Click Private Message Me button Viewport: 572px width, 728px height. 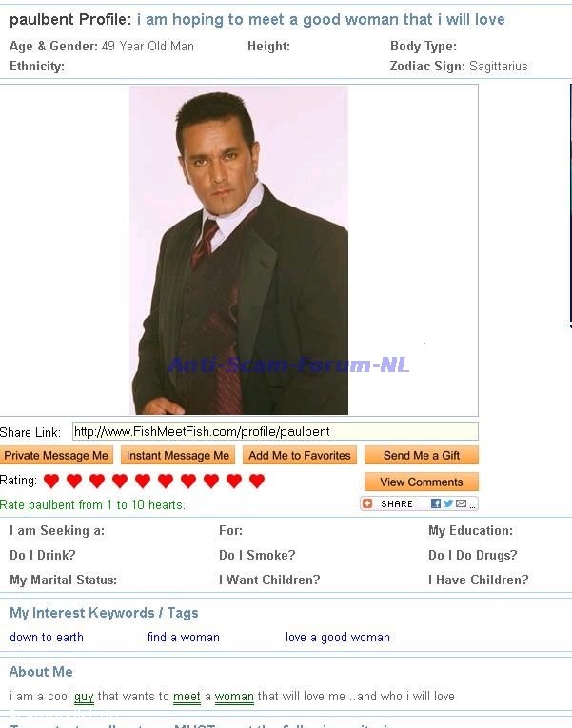56,456
